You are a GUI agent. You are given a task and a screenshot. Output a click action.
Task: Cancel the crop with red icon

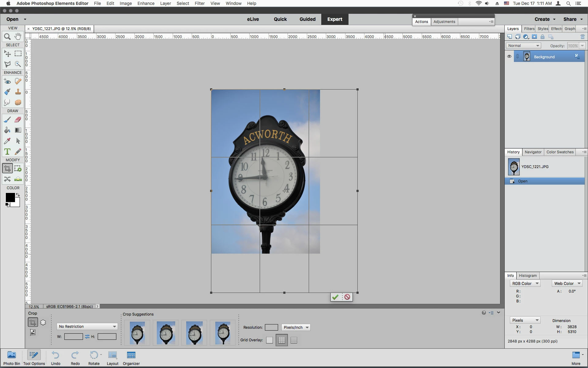[x=347, y=297]
